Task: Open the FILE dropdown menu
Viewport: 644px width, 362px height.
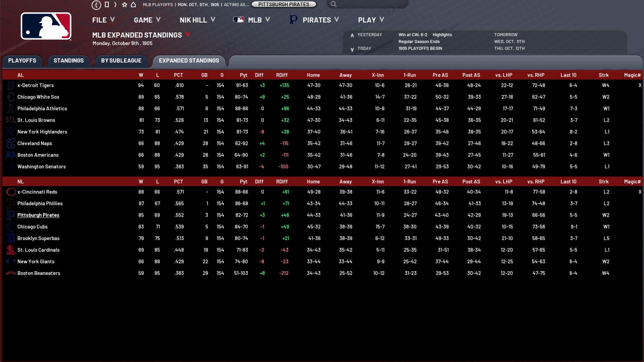Action: coord(103,20)
